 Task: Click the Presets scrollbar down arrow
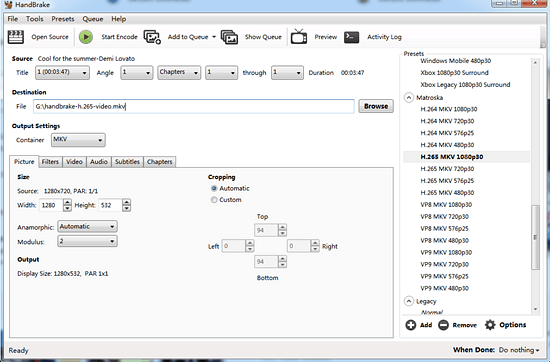[535, 309]
